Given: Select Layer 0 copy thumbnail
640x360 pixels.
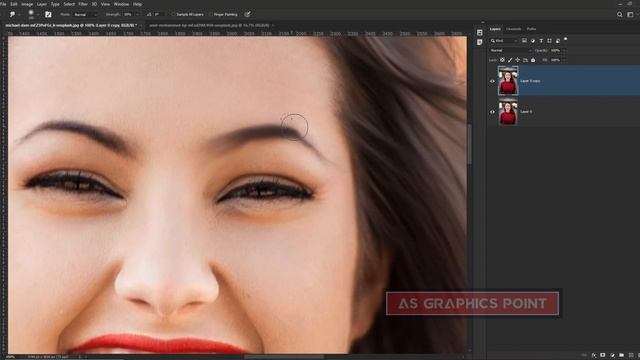Looking at the screenshot, I should [x=508, y=81].
